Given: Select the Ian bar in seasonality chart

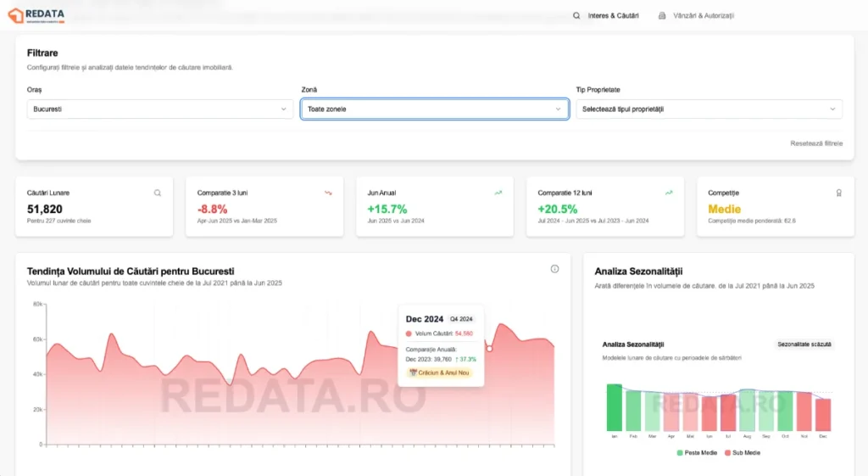Looking at the screenshot, I should [614, 408].
